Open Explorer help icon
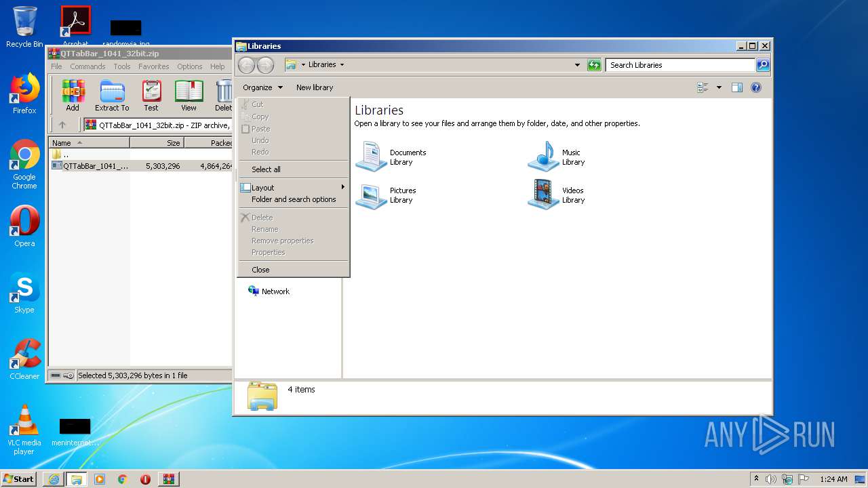This screenshot has width=868, height=488. (756, 87)
